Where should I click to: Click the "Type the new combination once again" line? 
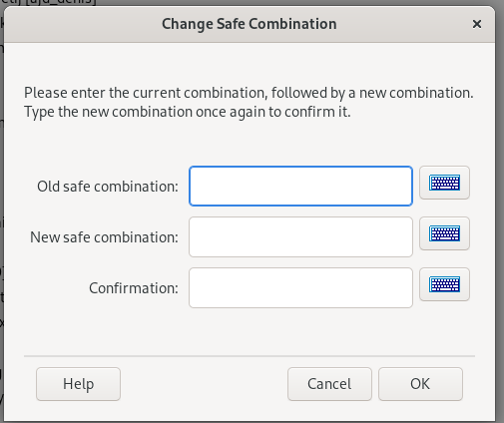(x=188, y=112)
